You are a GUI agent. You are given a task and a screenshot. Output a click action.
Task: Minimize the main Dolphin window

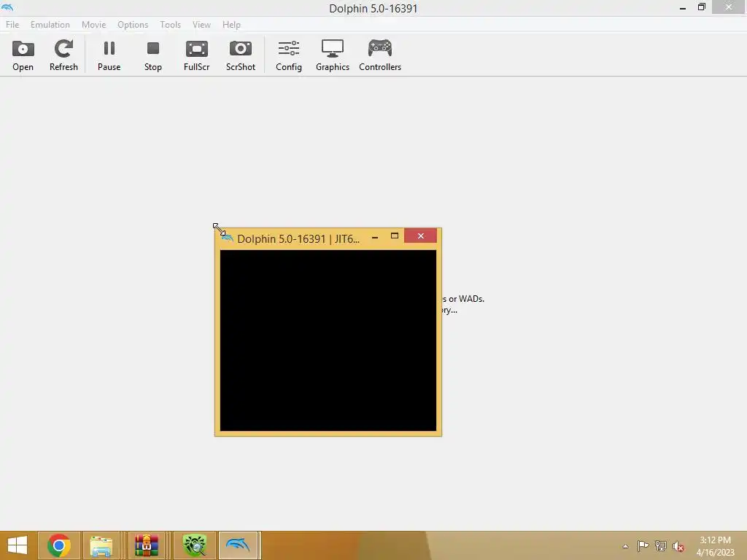click(x=683, y=7)
